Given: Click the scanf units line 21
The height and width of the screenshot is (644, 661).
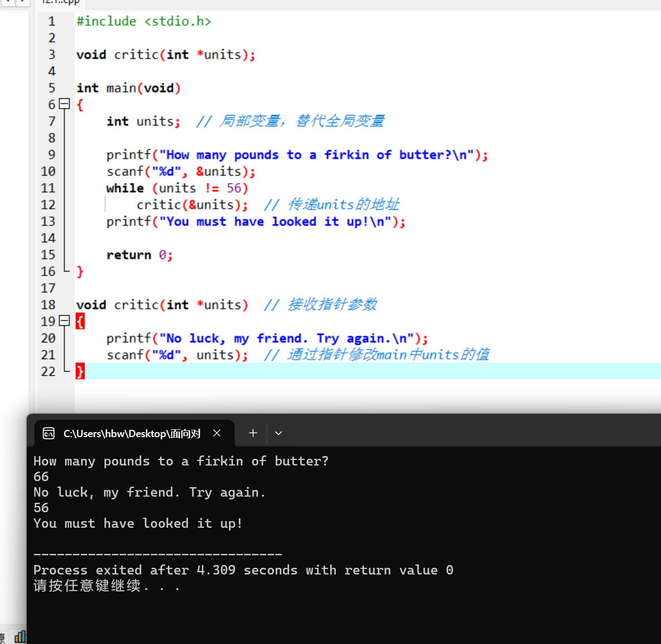Looking at the screenshot, I should tap(177, 355).
